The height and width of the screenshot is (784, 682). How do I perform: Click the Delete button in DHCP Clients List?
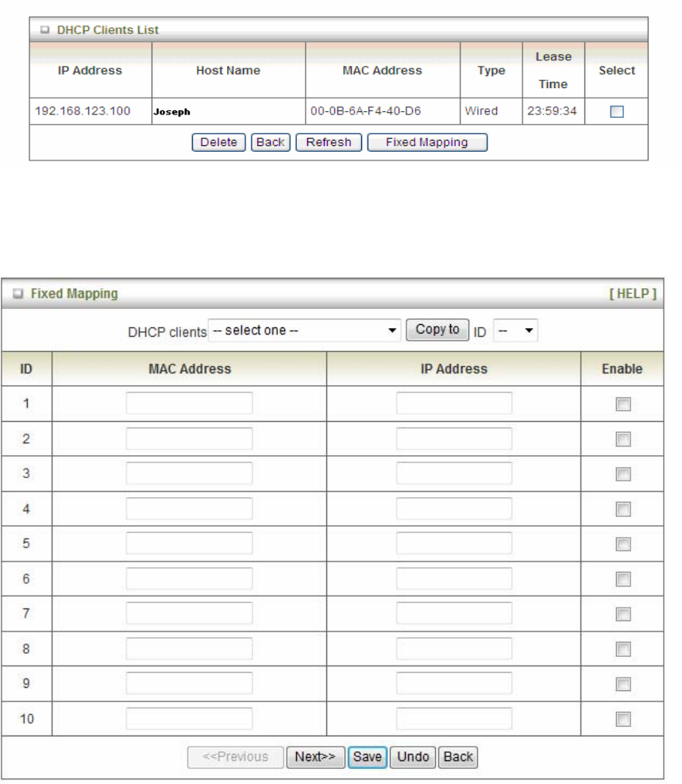[218, 142]
